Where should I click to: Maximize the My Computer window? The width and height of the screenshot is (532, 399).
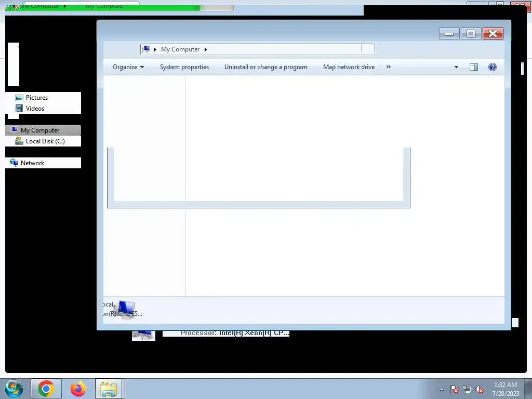point(471,34)
